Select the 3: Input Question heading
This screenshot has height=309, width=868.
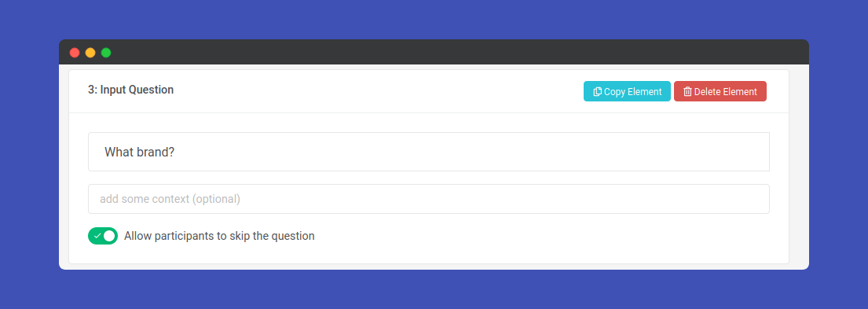[130, 90]
